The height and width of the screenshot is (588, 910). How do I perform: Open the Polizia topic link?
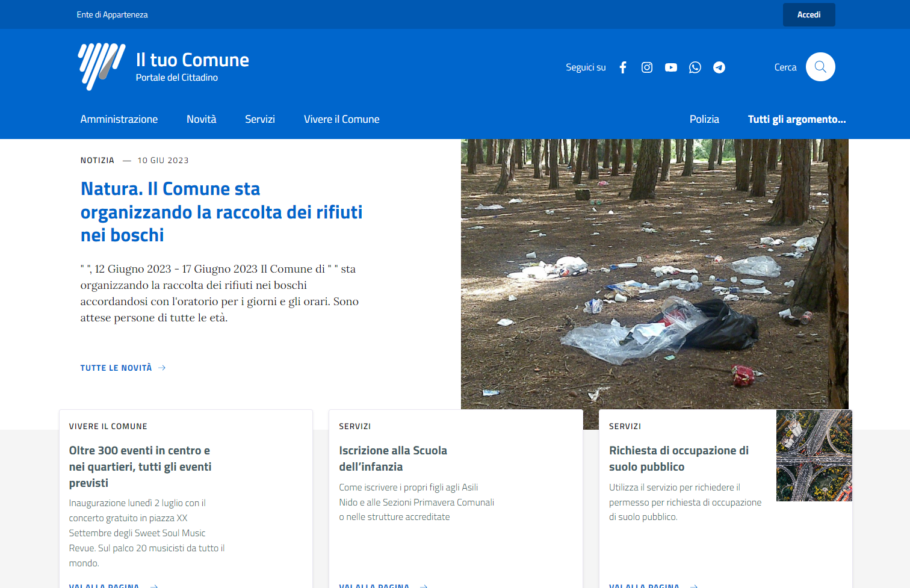coord(704,119)
